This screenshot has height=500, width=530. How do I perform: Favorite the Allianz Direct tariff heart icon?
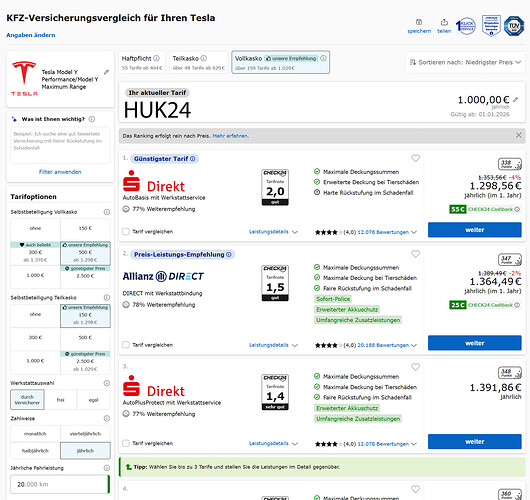[x=415, y=254]
